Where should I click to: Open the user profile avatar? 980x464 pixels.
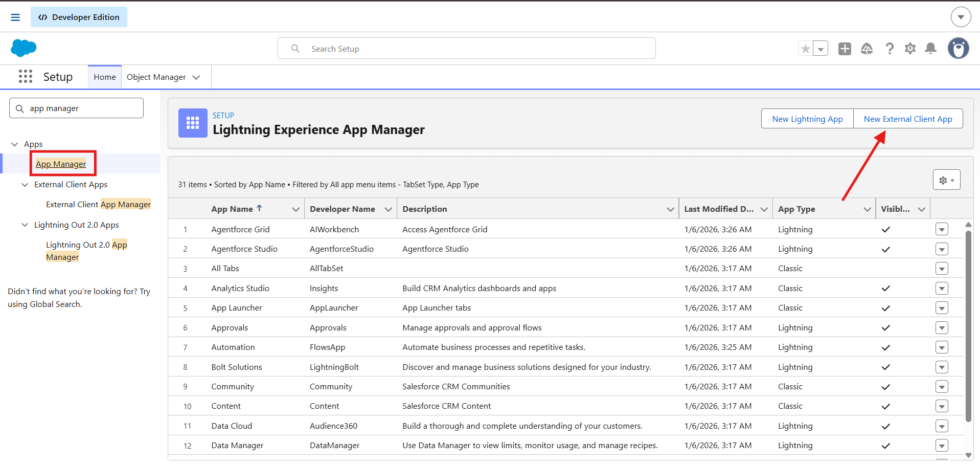coord(959,49)
